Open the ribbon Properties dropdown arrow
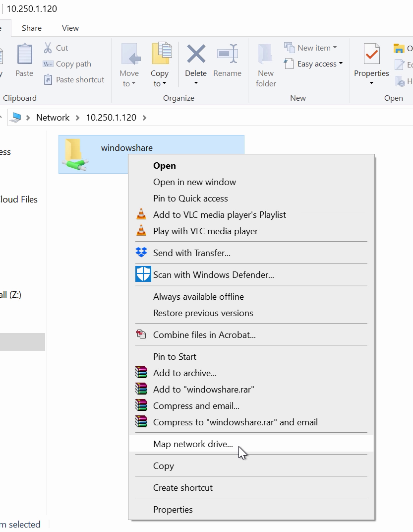413x532 pixels. [372, 83]
